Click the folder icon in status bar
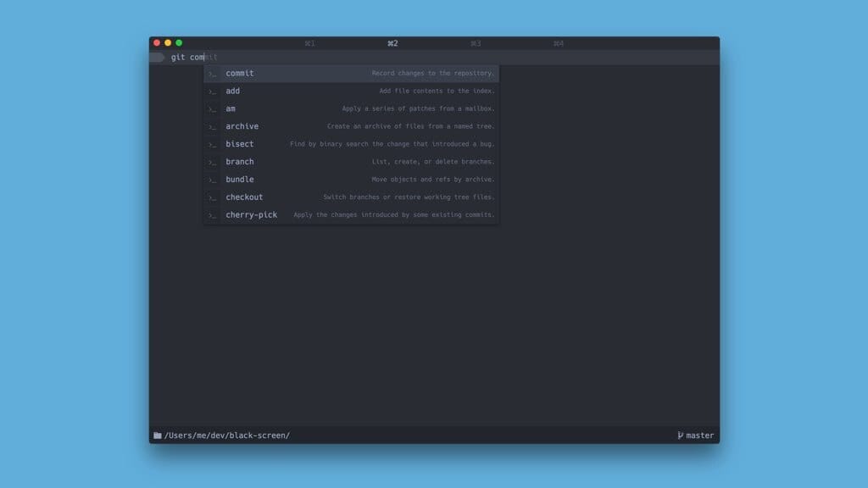This screenshot has height=488, width=868. [157, 435]
